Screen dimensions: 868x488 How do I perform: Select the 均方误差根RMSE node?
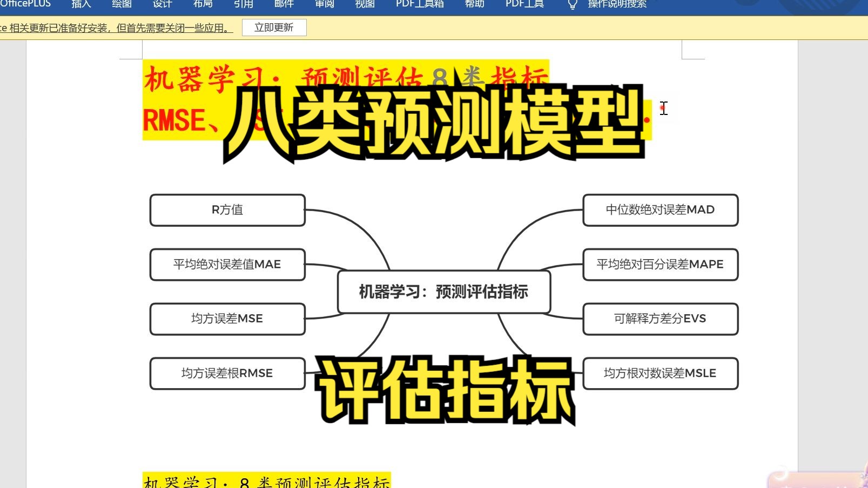pyautogui.click(x=227, y=374)
